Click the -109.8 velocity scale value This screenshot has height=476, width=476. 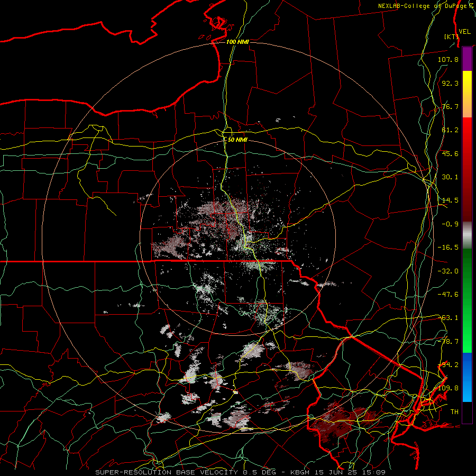(x=448, y=388)
